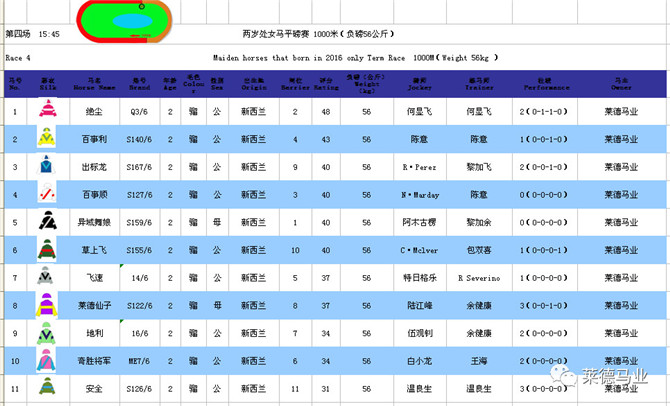Select jockey cell 'C·Mclver'
The height and width of the screenshot is (406, 670).
point(419,250)
